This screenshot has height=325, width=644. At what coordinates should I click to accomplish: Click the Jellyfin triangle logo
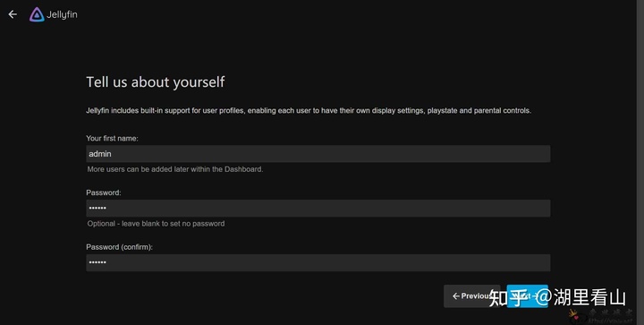(x=37, y=14)
